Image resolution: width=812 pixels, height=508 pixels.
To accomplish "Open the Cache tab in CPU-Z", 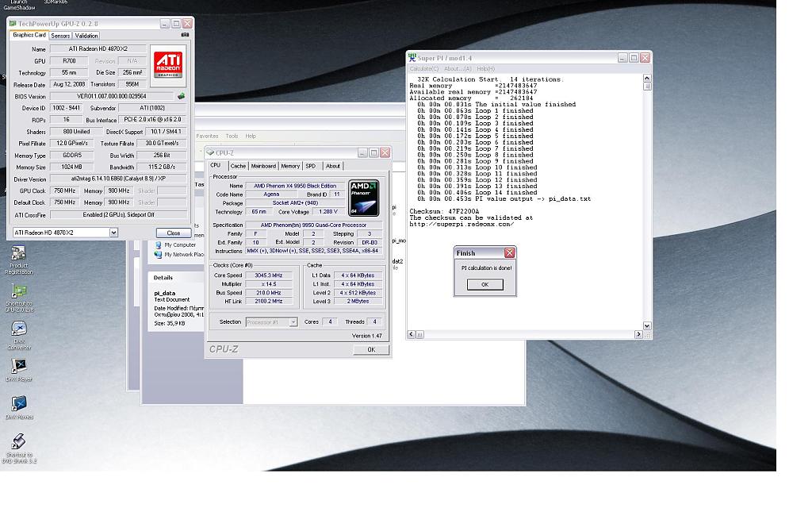I will [238, 166].
